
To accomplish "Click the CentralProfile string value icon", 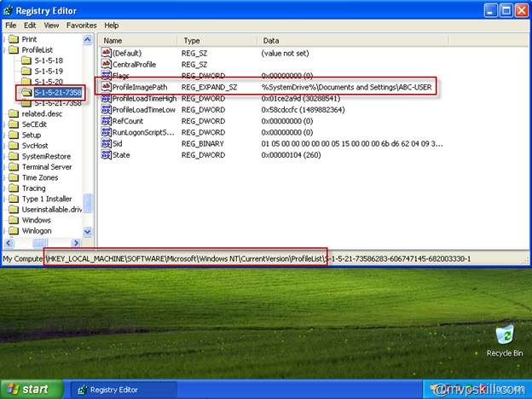I will click(107, 64).
